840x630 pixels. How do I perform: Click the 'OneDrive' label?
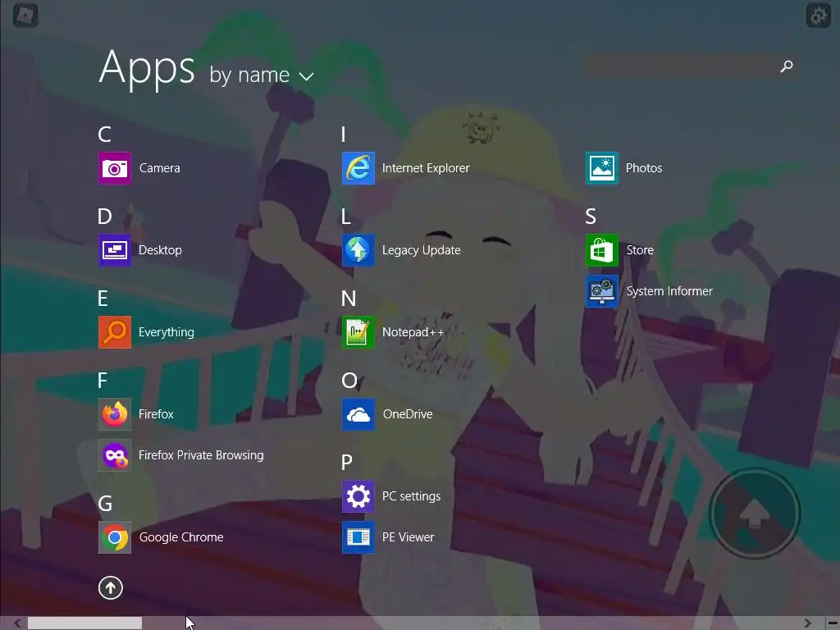[408, 414]
